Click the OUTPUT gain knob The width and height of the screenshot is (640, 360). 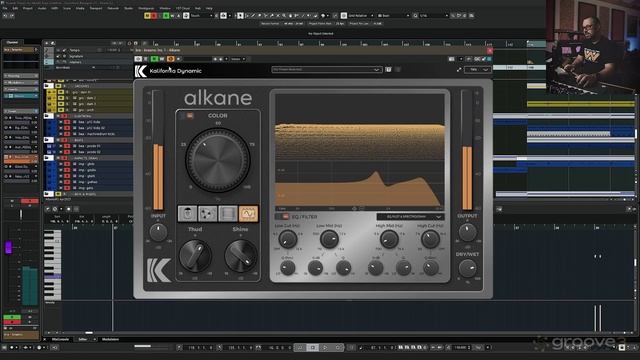click(x=467, y=232)
